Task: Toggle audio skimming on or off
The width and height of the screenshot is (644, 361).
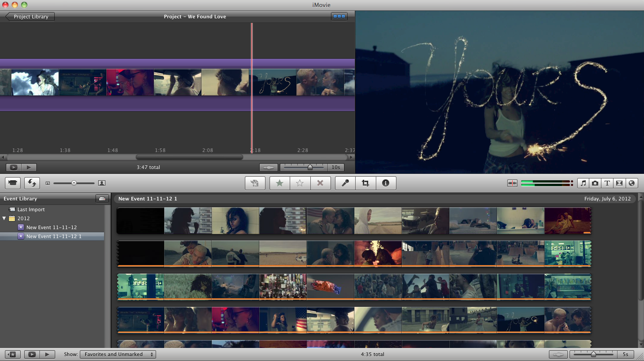Action: click(512, 183)
